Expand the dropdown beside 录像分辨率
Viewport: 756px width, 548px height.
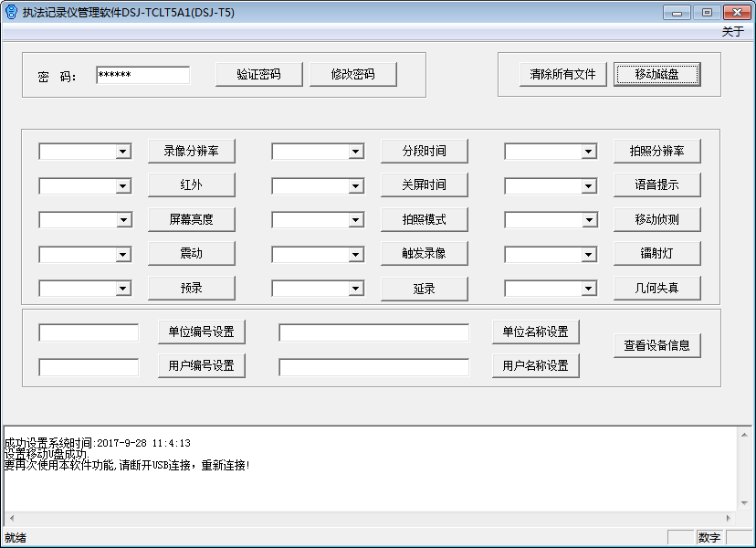coord(123,152)
